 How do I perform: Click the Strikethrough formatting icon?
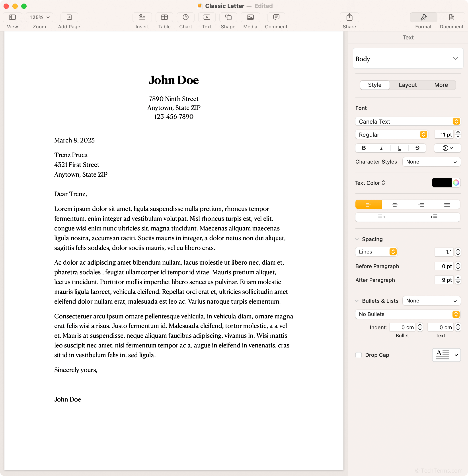pyautogui.click(x=417, y=148)
